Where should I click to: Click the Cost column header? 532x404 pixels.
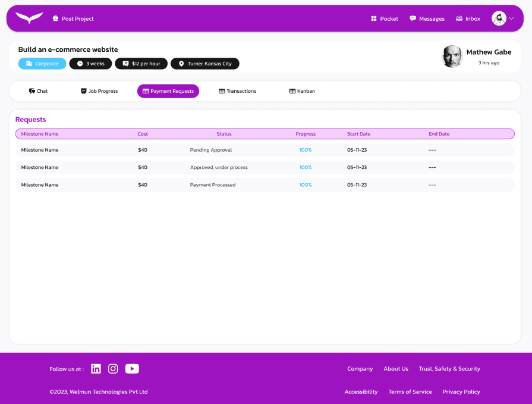[143, 134]
